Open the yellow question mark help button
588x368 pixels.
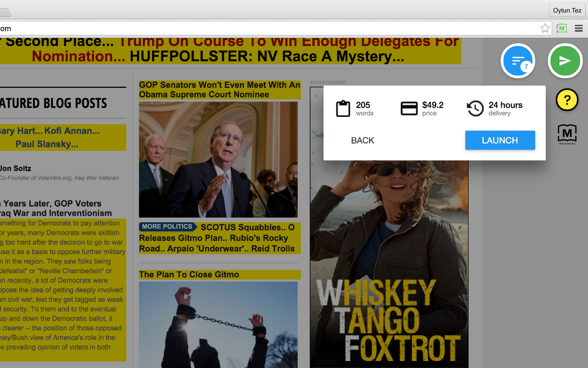point(567,100)
